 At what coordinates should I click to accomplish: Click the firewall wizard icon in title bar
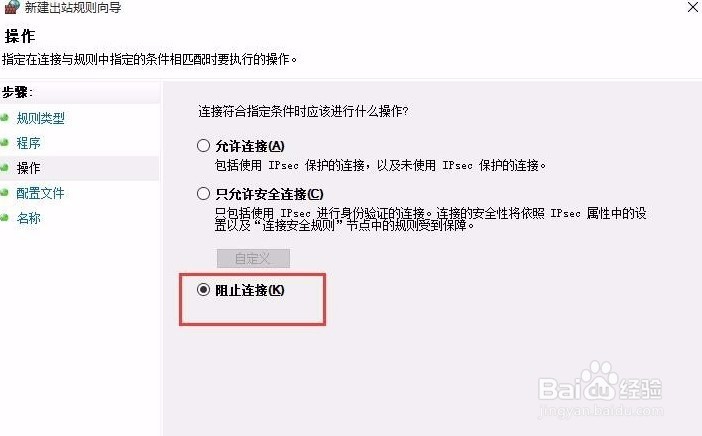point(12,6)
